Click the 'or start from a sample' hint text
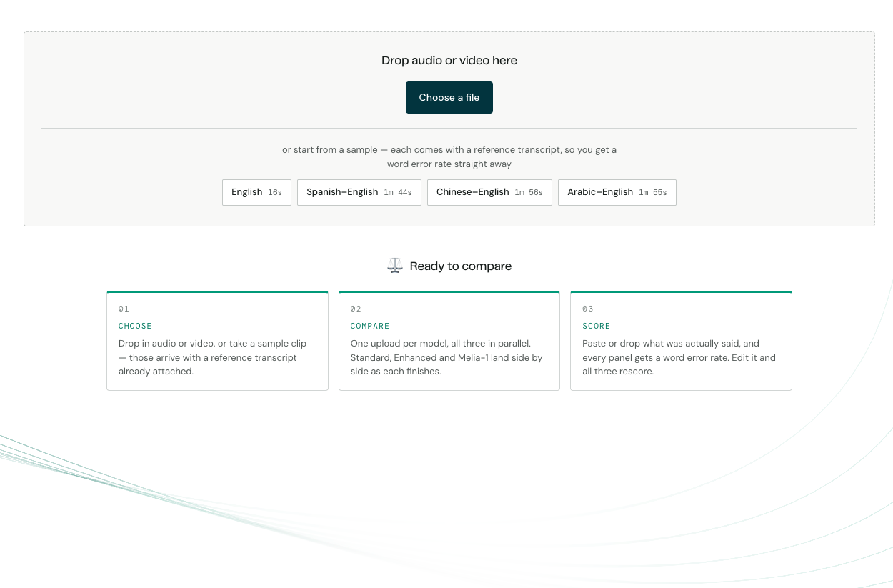Screen dimensions: 893x588 coord(449,157)
